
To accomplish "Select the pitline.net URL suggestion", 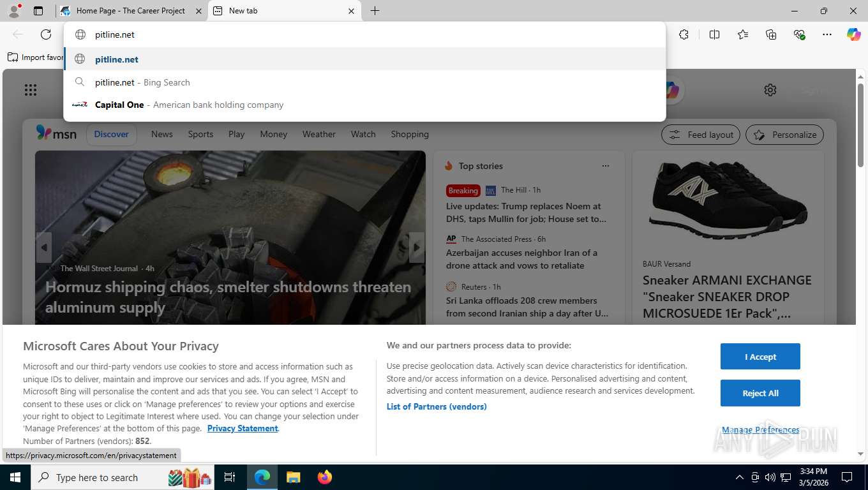I will [x=364, y=59].
